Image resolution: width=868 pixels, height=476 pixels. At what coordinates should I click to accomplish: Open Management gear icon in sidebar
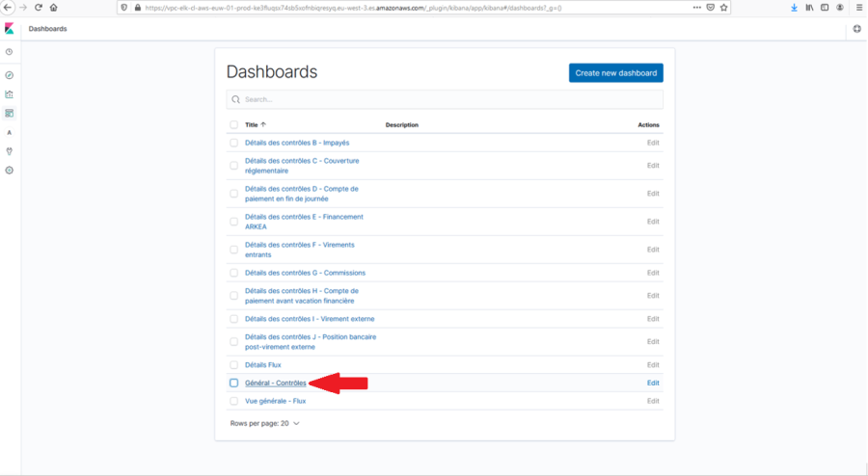click(x=9, y=170)
